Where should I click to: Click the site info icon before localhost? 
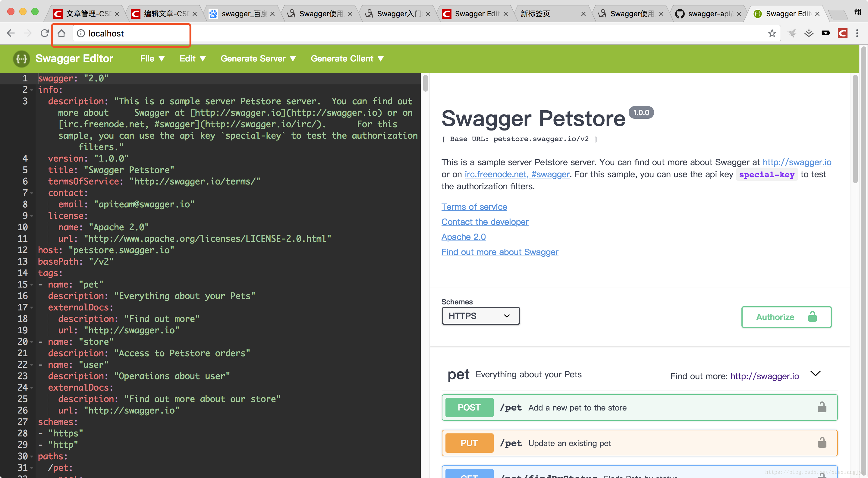click(x=81, y=33)
